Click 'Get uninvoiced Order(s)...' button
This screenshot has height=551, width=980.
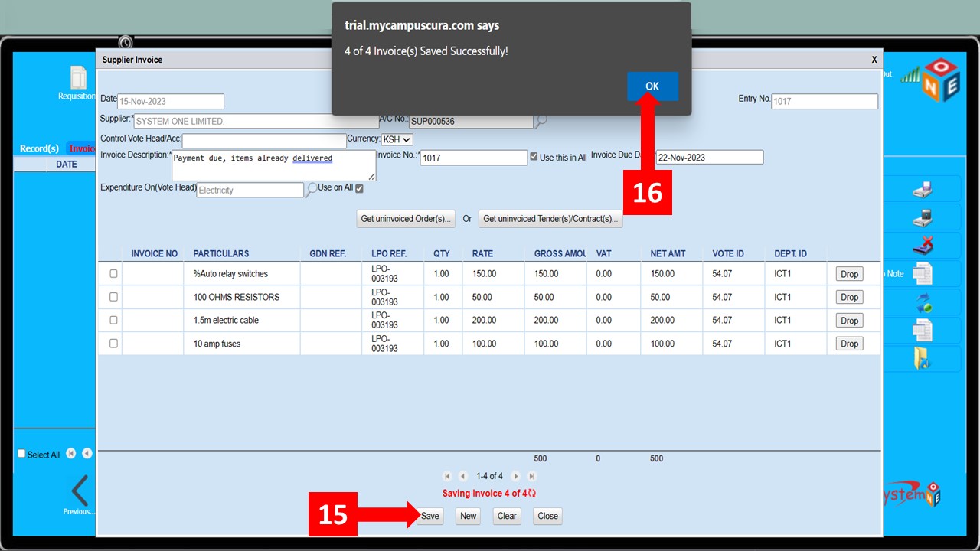[x=406, y=219]
